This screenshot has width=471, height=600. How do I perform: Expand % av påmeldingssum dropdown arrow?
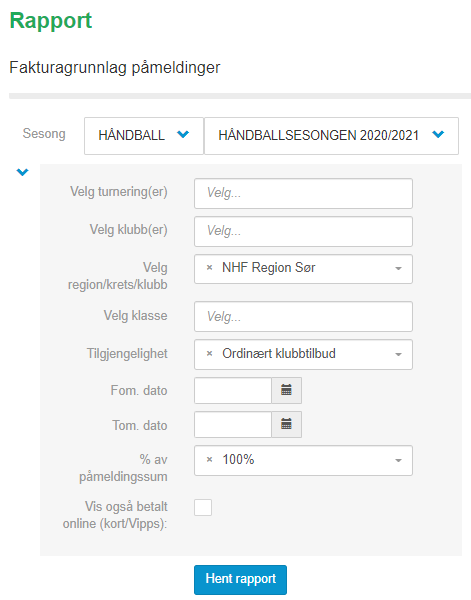[398, 460]
